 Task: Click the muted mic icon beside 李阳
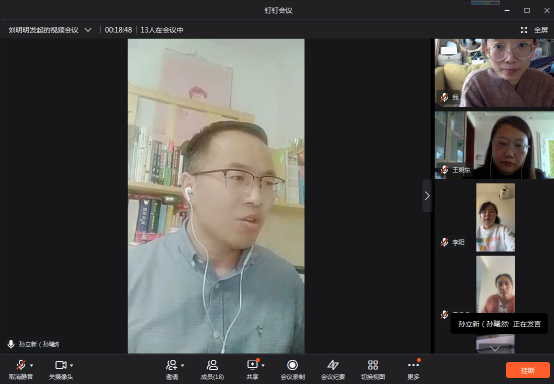[x=444, y=242]
